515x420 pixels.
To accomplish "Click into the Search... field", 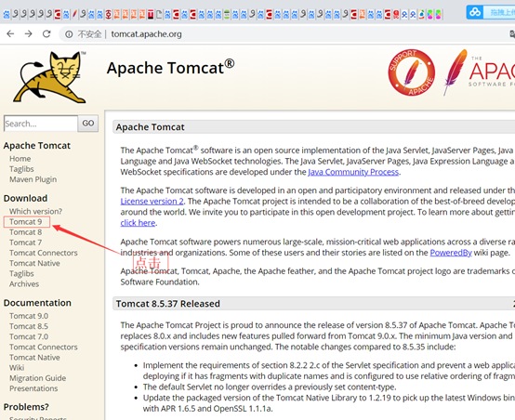I will click(x=41, y=124).
